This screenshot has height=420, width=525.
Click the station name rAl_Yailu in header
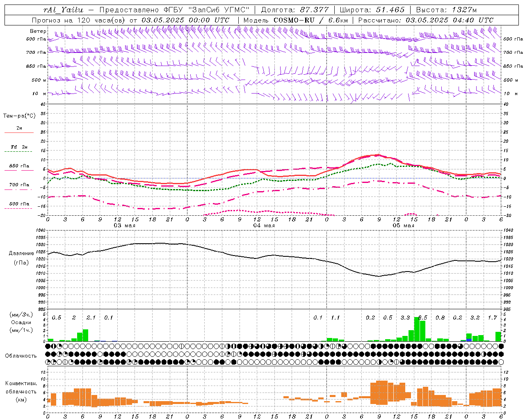(x=63, y=10)
